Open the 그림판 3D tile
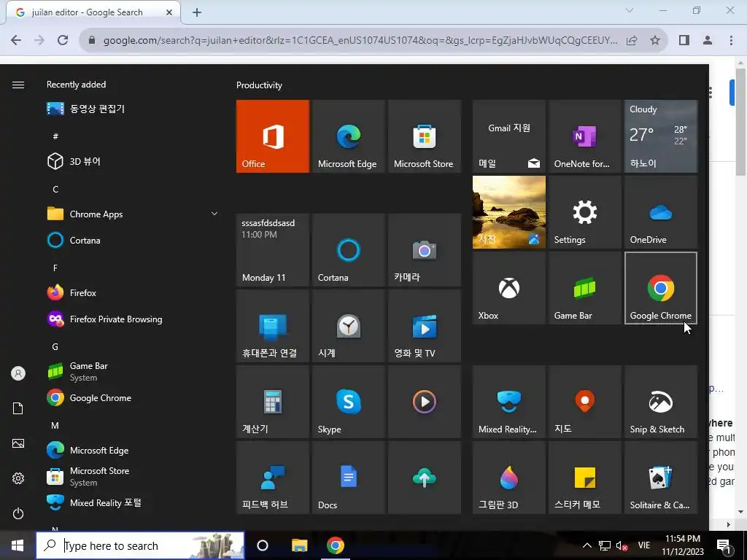 click(508, 477)
